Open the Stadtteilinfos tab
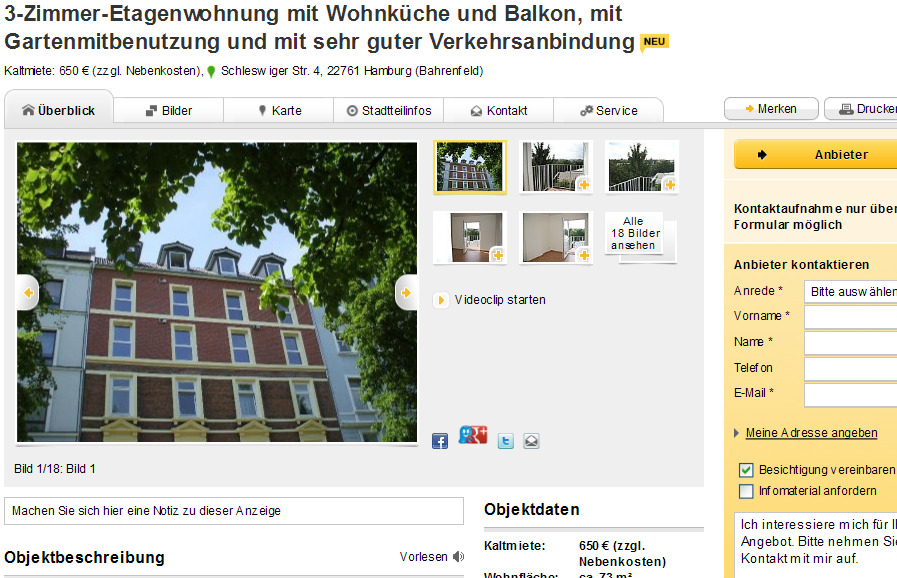This screenshot has height=578, width=897. [x=388, y=110]
